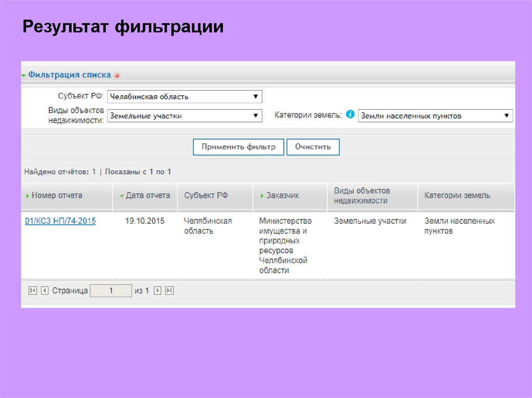Click Виды объектов недвижимости column header

(x=362, y=196)
